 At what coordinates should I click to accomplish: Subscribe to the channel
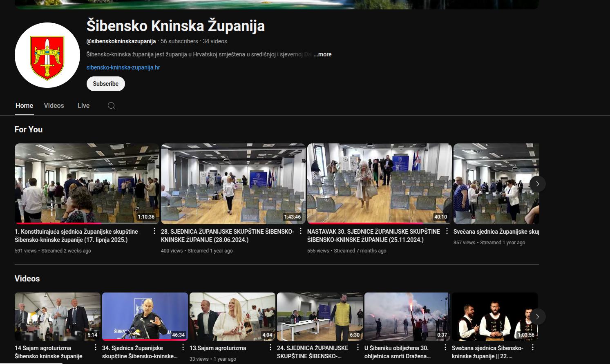[105, 84]
